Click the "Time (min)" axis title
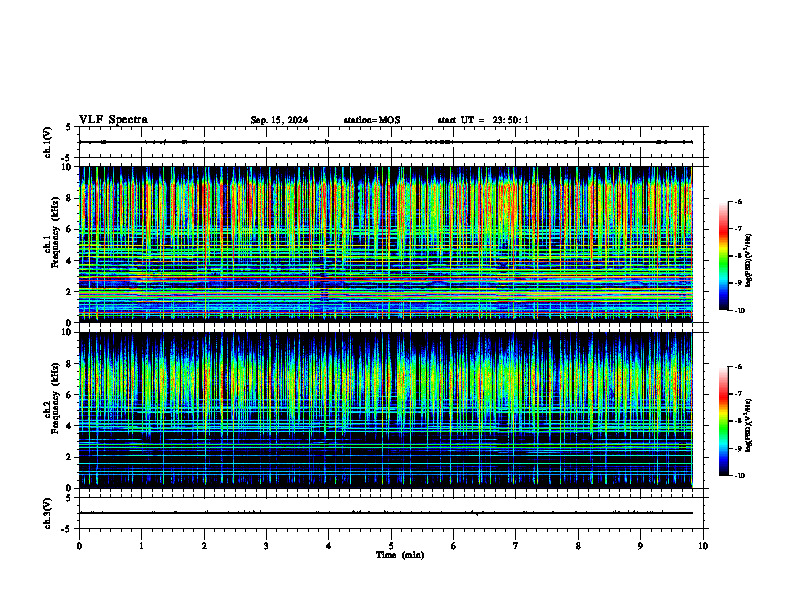Image resolution: width=792 pixels, height=612 pixels. click(400, 555)
